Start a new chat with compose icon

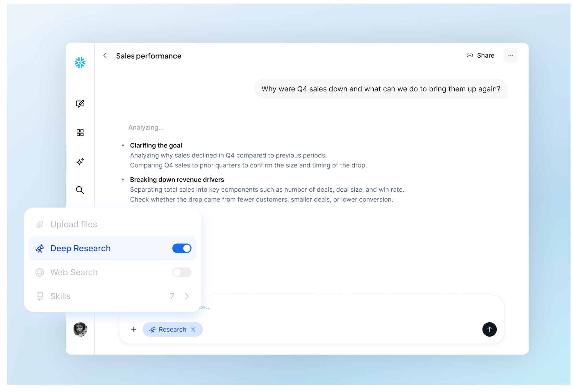[80, 104]
